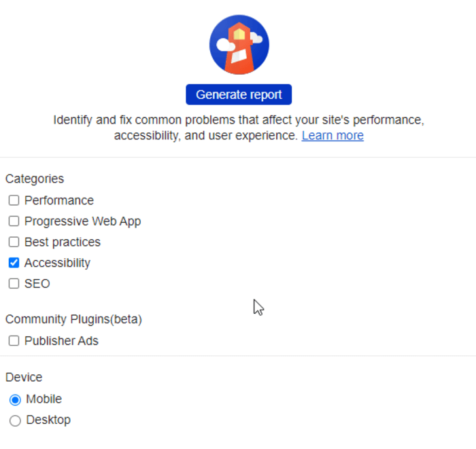This screenshot has height=449, width=476.
Task: Enable the Performance checkbox
Action: coord(14,200)
